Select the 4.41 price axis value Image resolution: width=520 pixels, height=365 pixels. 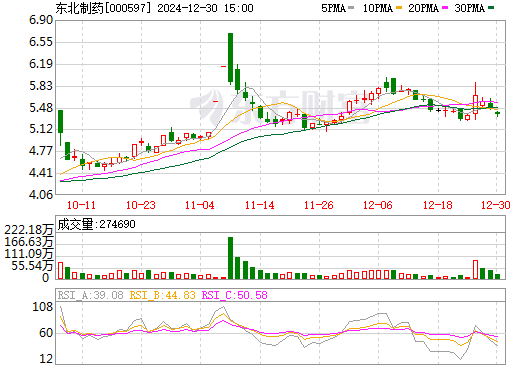[41, 173]
